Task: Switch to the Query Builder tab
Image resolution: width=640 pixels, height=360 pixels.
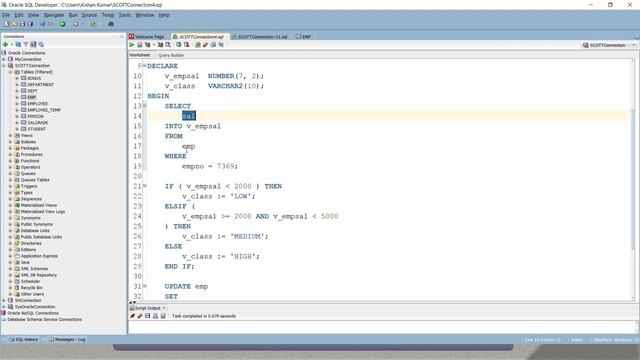Action: click(x=171, y=55)
